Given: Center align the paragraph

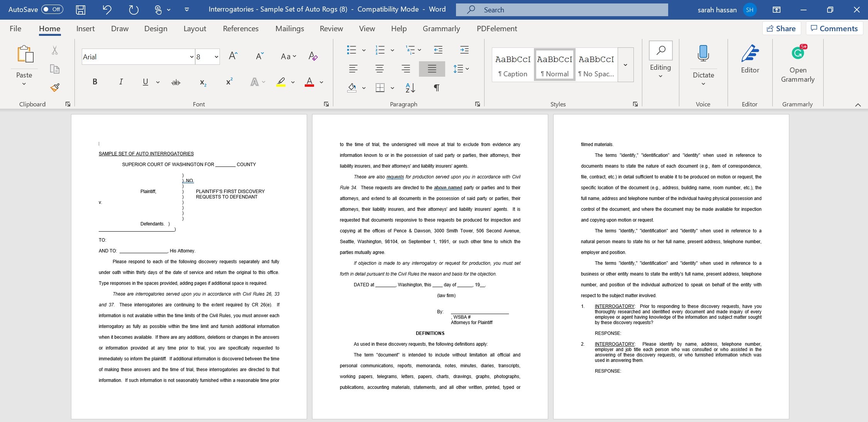Looking at the screenshot, I should (x=379, y=69).
